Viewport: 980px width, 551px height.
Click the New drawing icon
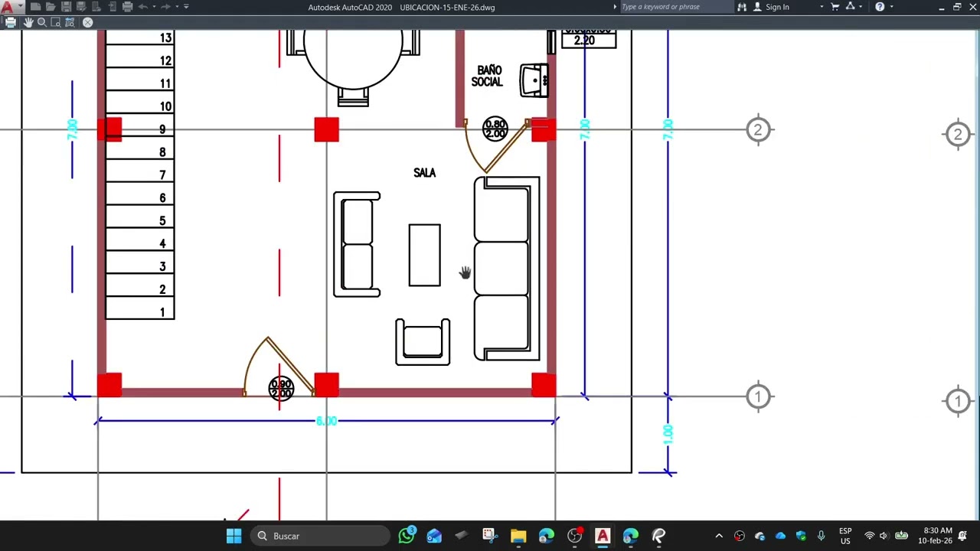pos(35,7)
